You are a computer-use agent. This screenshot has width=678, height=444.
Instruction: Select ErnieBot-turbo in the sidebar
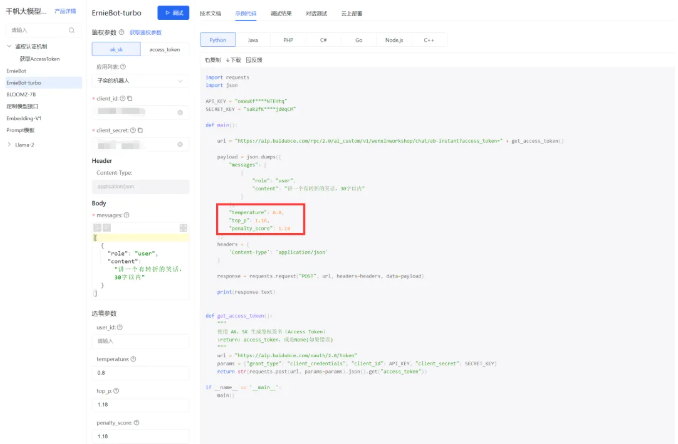[43, 83]
